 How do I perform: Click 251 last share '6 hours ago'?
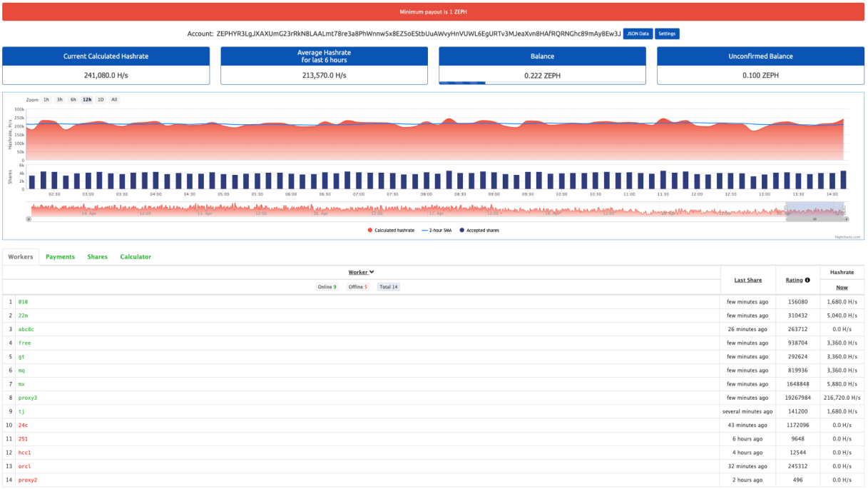[x=748, y=439]
